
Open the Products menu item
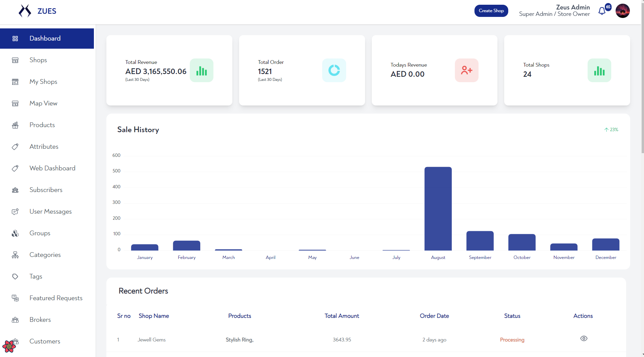tap(47, 125)
